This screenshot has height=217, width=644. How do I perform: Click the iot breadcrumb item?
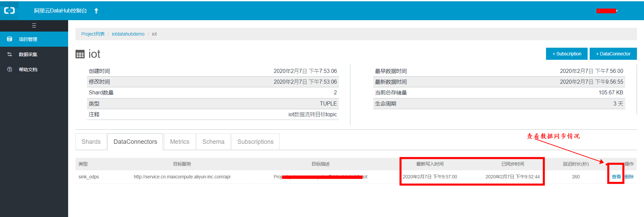point(154,34)
